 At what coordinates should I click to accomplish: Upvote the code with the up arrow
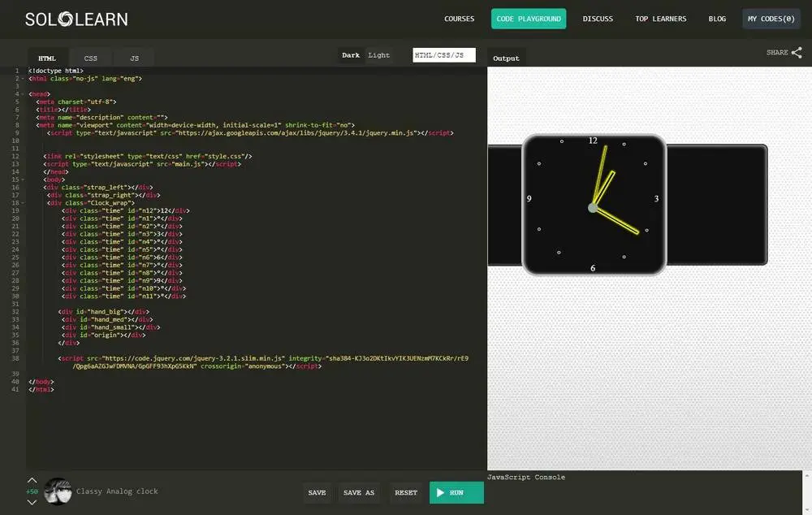pos(32,480)
